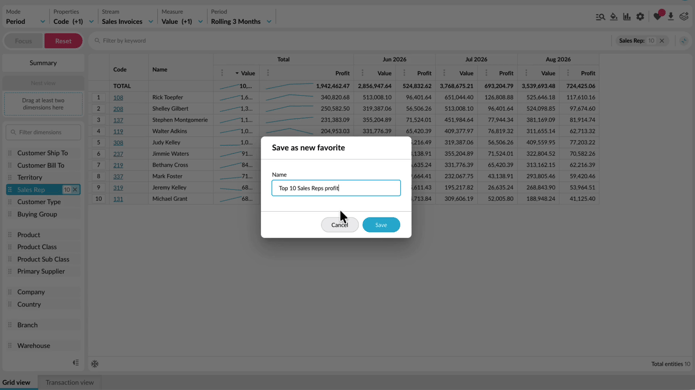Open the favorites heart icon
This screenshot has height=390, width=695.
(657, 17)
